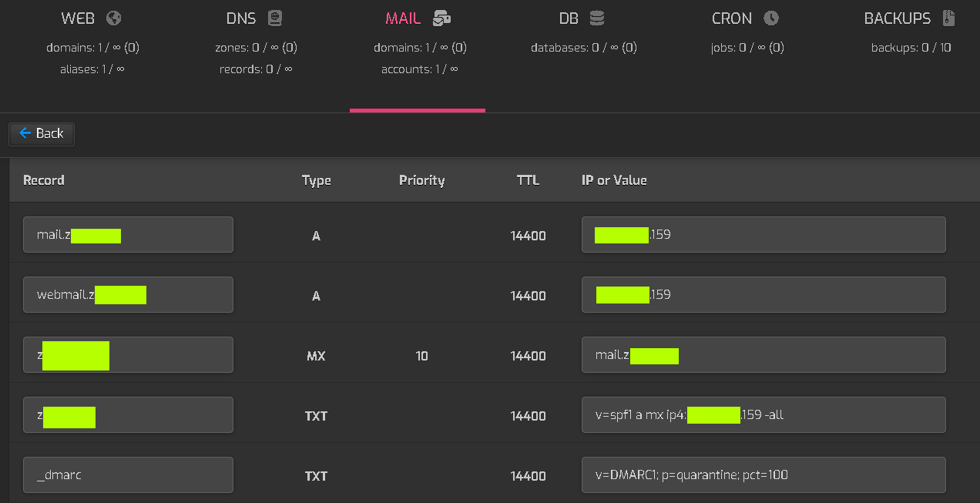Screen dimensions: 980x503
Task: Click the _dmarc record input field
Action: coord(128,475)
